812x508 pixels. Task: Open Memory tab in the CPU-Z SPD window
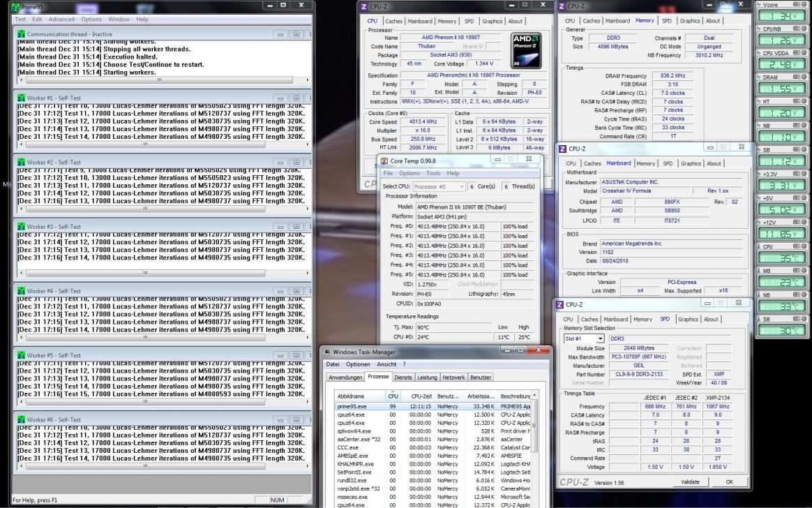(642, 320)
